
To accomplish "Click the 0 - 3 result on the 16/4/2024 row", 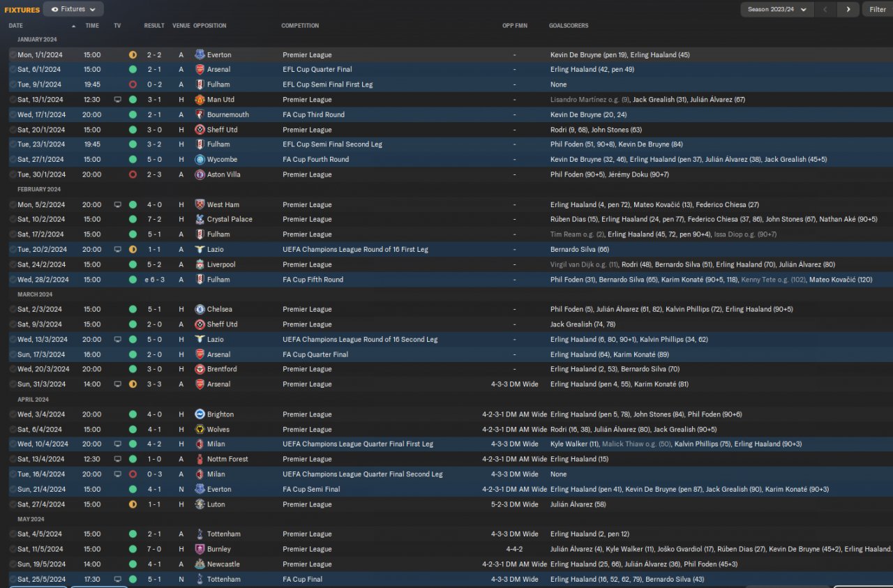I will [154, 474].
